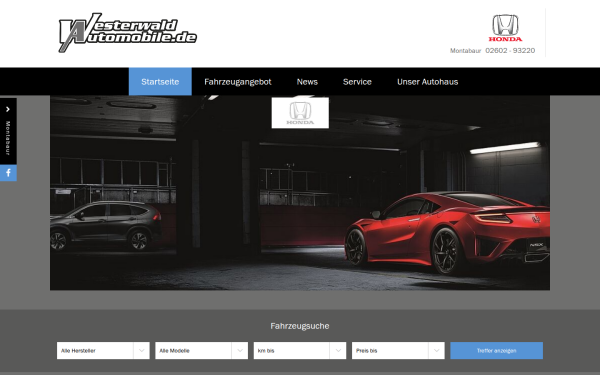Open the Preis bis dropdown
This screenshot has width=600, height=375.
[x=398, y=351]
